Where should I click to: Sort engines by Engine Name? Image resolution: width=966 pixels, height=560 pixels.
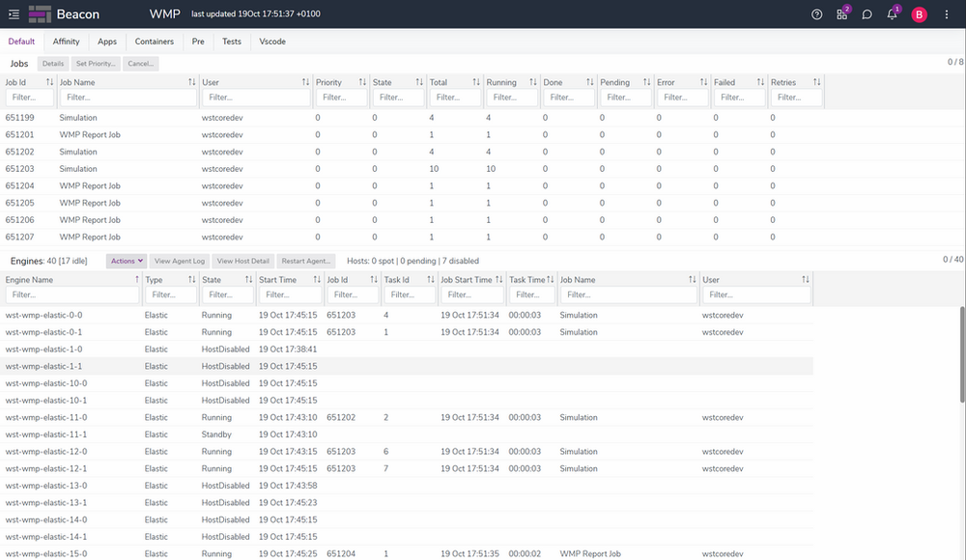137,280
